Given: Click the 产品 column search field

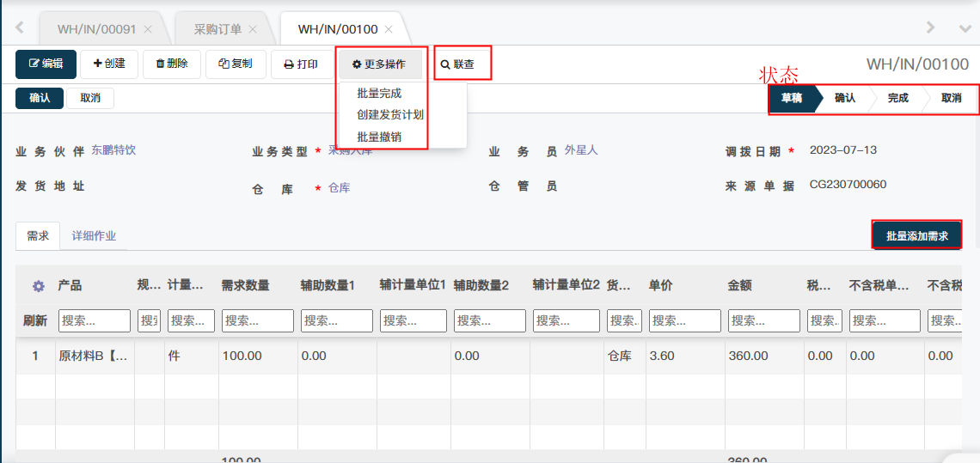Looking at the screenshot, I should (x=94, y=321).
